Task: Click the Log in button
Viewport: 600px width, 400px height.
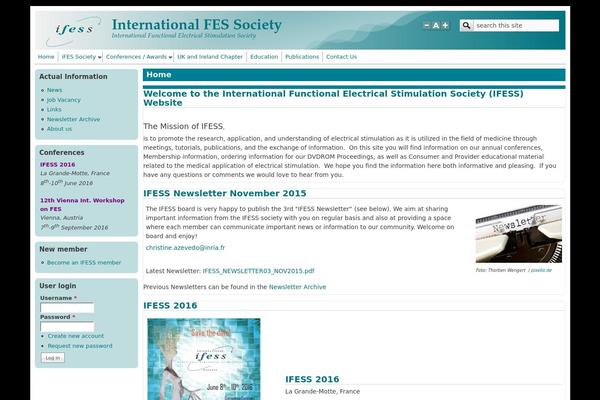Action: click(53, 358)
